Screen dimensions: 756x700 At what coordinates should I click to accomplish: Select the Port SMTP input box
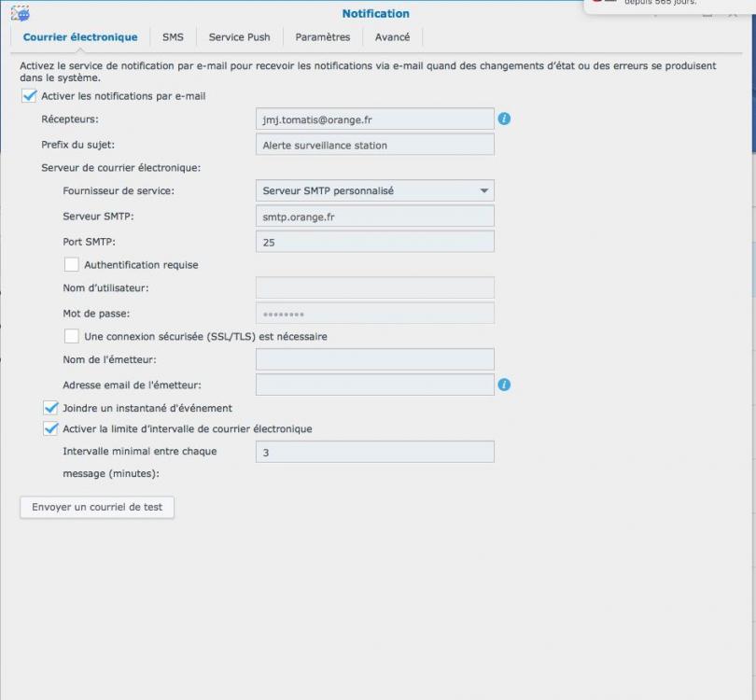click(x=374, y=242)
